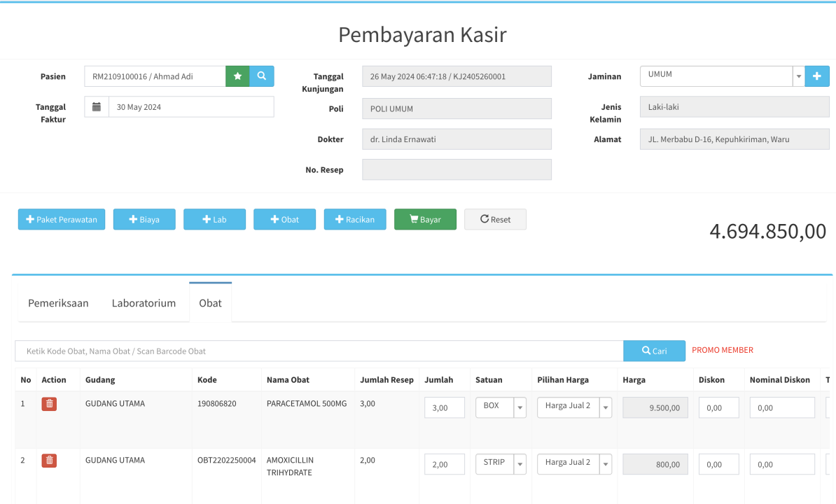Click the Paket Perawatan button
This screenshot has width=836, height=504.
pos(62,220)
